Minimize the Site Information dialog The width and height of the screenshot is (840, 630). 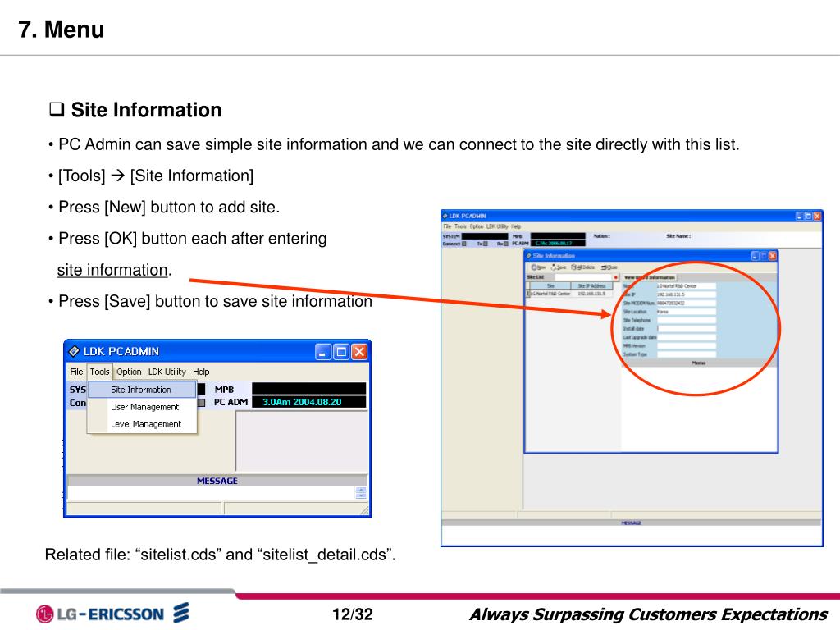pyautogui.click(x=755, y=256)
